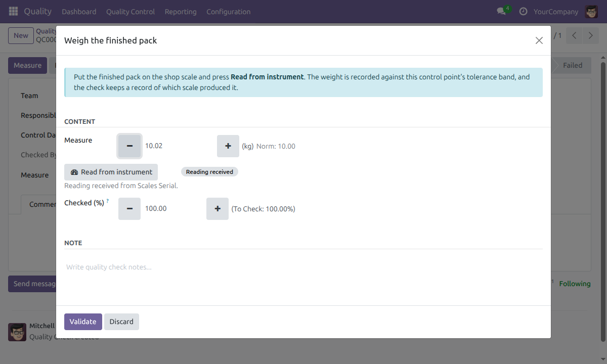Open the chat messages icon
The image size is (607, 364).
tap(501, 11)
